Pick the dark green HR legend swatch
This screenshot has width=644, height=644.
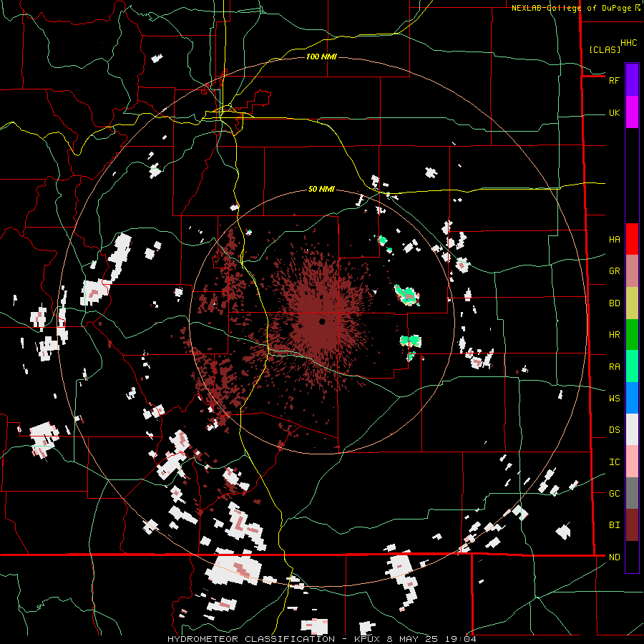[x=632, y=335]
